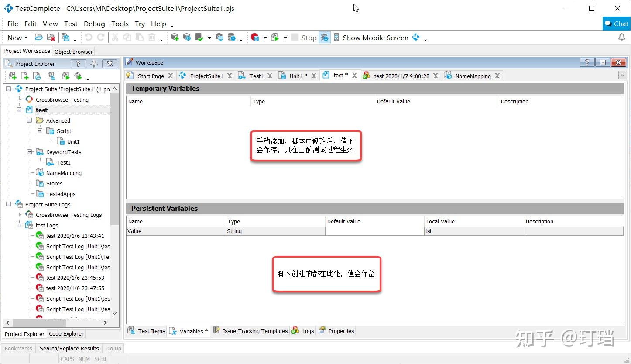Click the Record New Test icon

[x=255, y=38]
